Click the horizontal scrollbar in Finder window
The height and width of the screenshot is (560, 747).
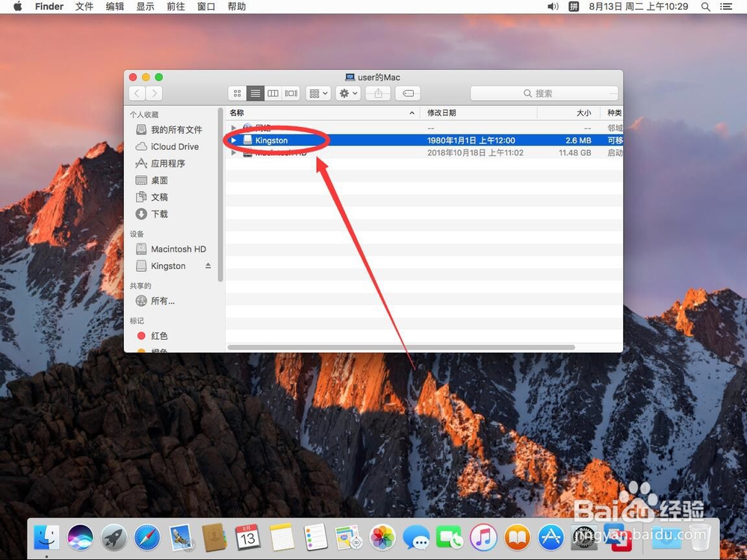(401, 348)
